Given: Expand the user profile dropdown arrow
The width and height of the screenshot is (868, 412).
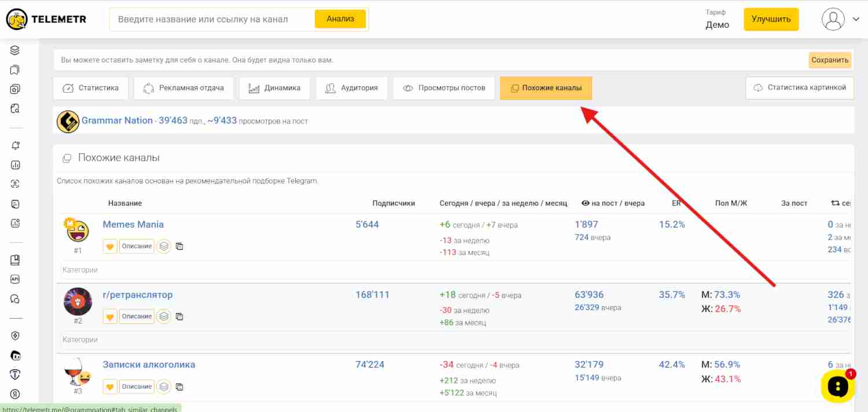Looking at the screenshot, I should pos(856,20).
